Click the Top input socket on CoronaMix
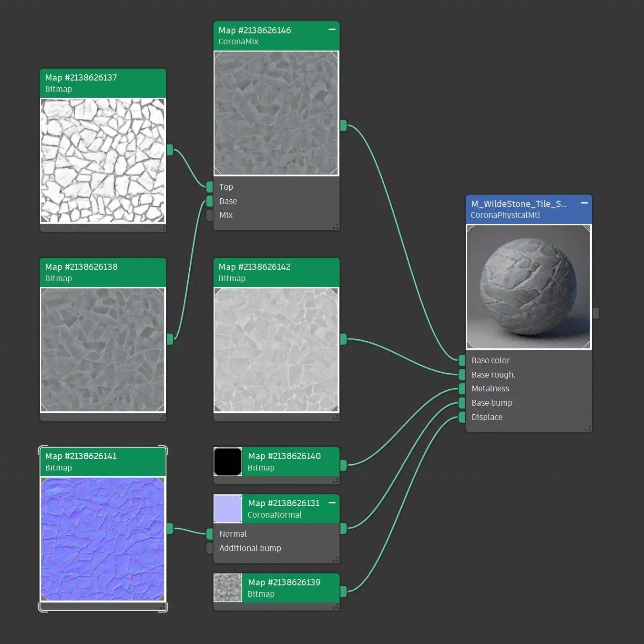Viewport: 644px width, 644px height. [x=210, y=186]
